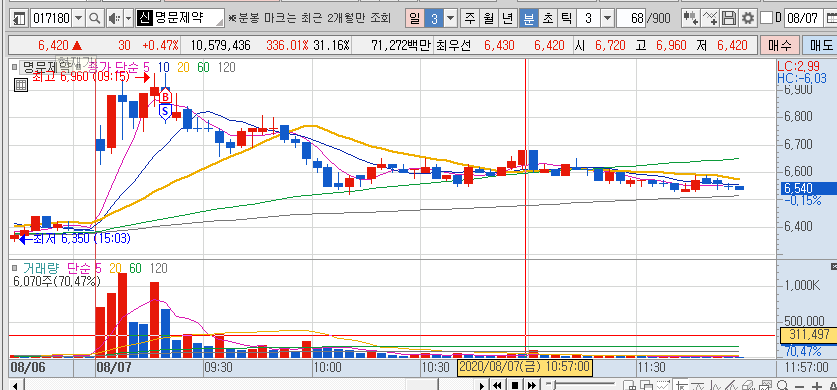The image size is (837, 390).
Task: Click the 최우선 best quote label
Action: point(453,46)
